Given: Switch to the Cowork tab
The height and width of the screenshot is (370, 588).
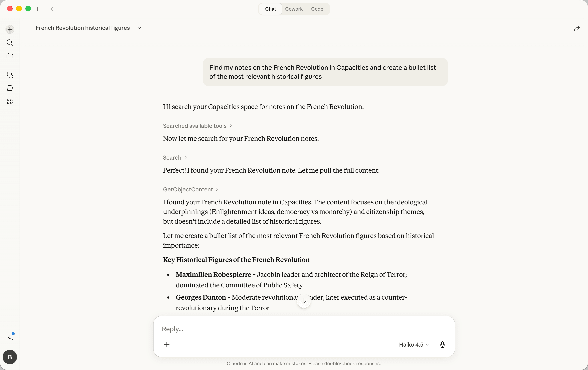Looking at the screenshot, I should (294, 9).
